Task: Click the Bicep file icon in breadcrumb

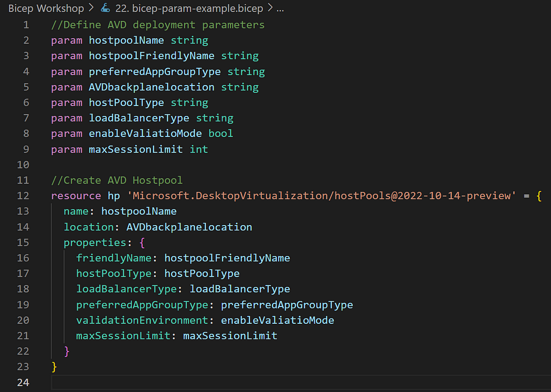Action: click(x=105, y=8)
